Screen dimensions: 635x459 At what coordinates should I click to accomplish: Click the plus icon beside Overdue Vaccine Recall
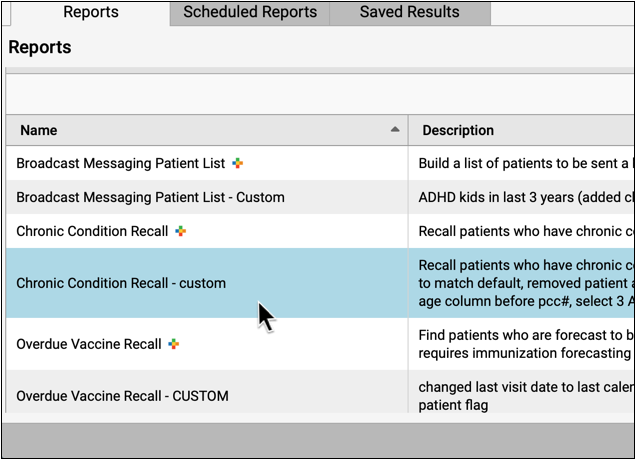pos(174,344)
